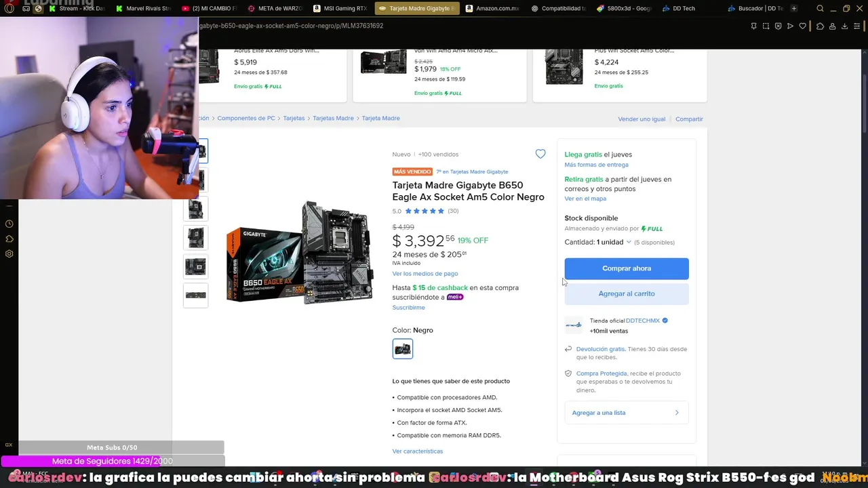Image resolution: width=868 pixels, height=488 pixels.
Task: Expand Agregar a una lista
Action: click(627, 413)
